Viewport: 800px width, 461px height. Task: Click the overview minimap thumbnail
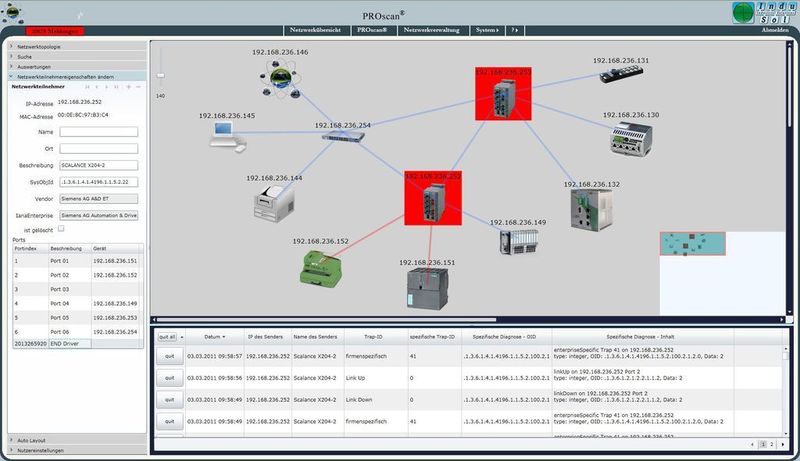(x=692, y=244)
